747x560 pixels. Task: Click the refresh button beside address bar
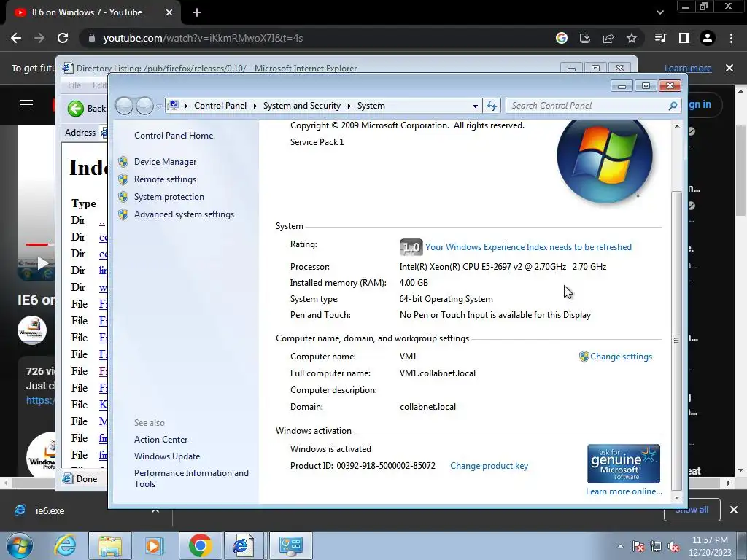[492, 106]
